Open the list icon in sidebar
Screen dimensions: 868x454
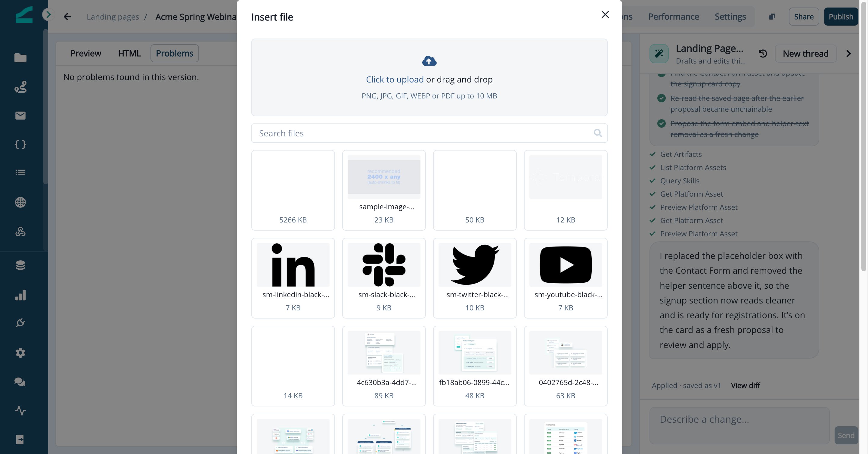(x=20, y=172)
